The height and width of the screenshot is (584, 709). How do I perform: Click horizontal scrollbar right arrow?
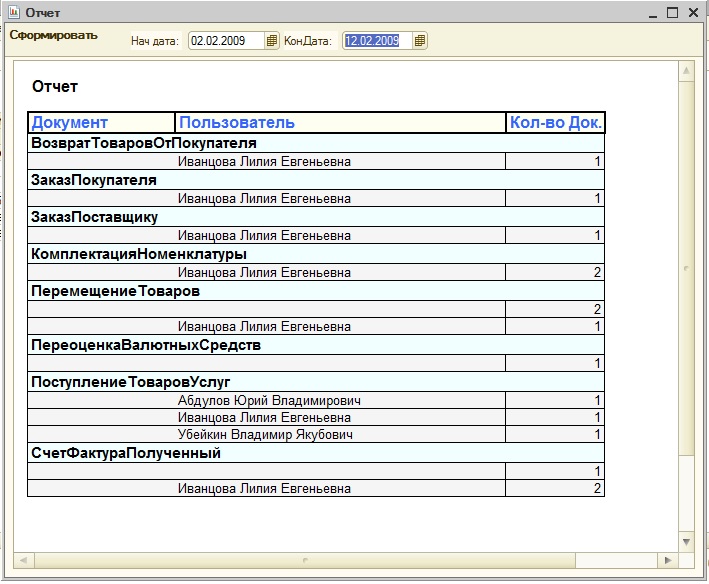(x=667, y=560)
